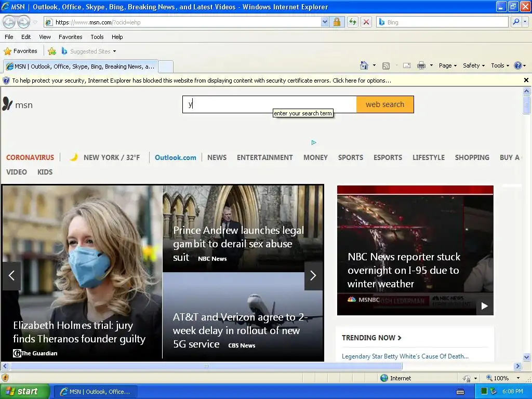This screenshot has width=532, height=399.
Task: Click the Read Mail icon
Action: [407, 65]
